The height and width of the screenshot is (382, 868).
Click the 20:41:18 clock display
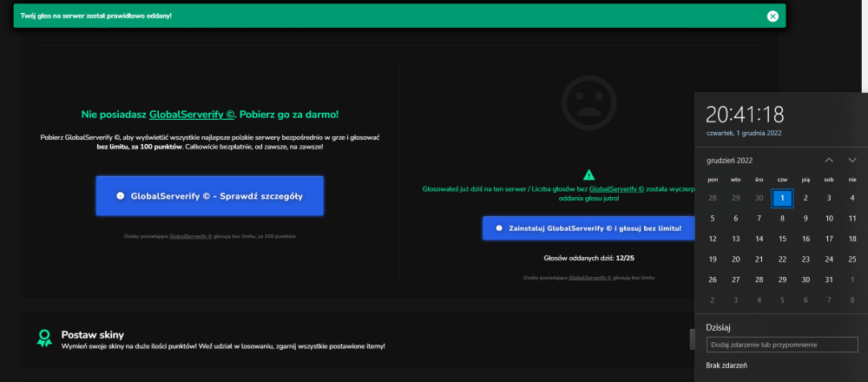745,115
